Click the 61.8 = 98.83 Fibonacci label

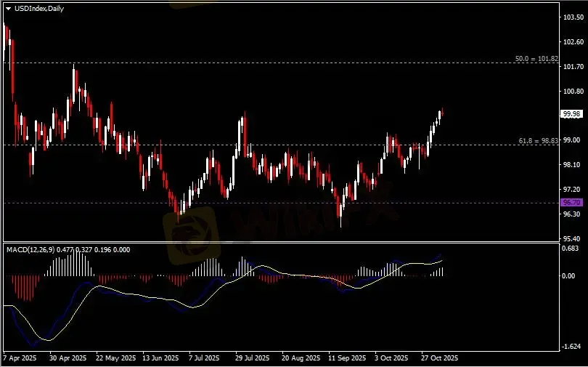[x=538, y=140]
